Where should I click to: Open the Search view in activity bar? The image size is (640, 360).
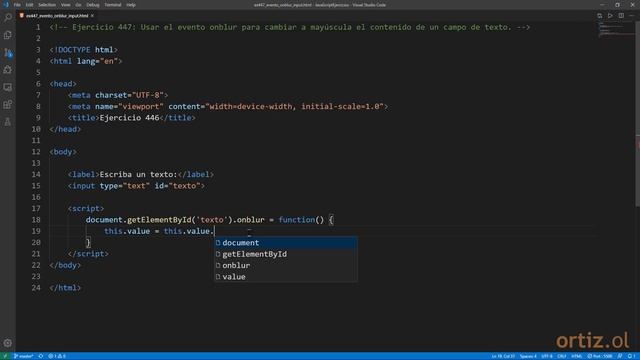click(x=8, y=18)
